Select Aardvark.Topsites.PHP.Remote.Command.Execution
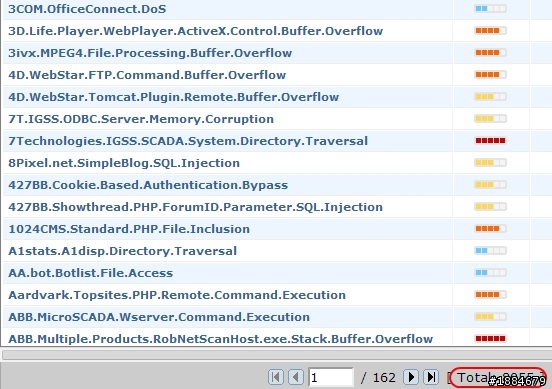The height and width of the screenshot is (389, 552). (x=177, y=295)
